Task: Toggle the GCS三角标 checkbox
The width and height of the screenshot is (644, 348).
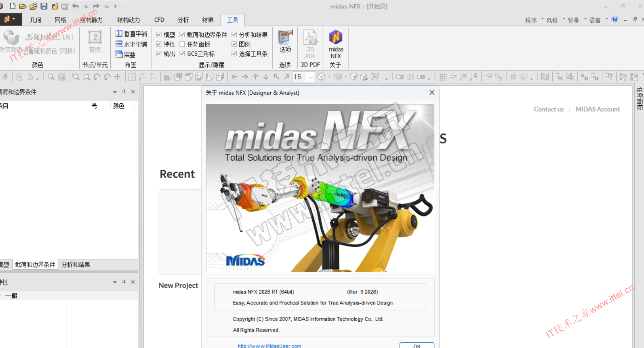Action: 182,54
